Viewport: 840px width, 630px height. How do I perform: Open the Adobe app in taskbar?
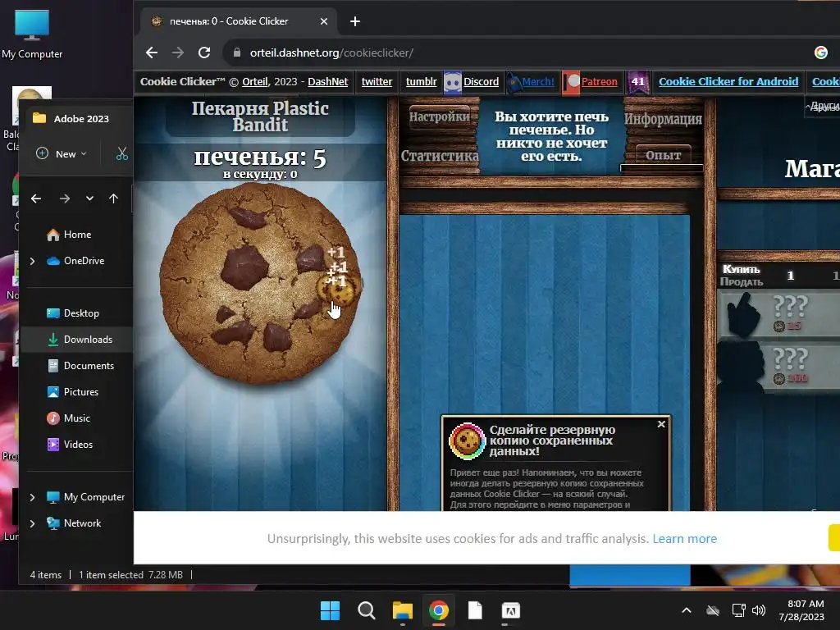tap(510, 610)
